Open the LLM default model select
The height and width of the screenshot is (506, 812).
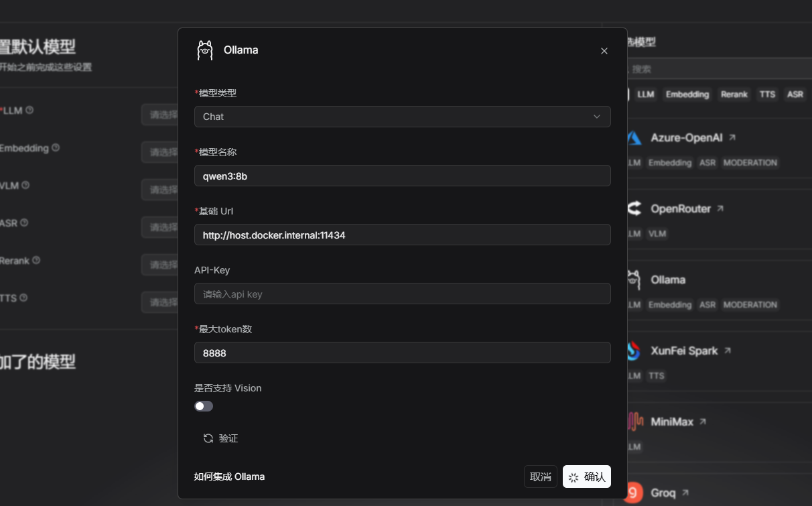tap(159, 115)
